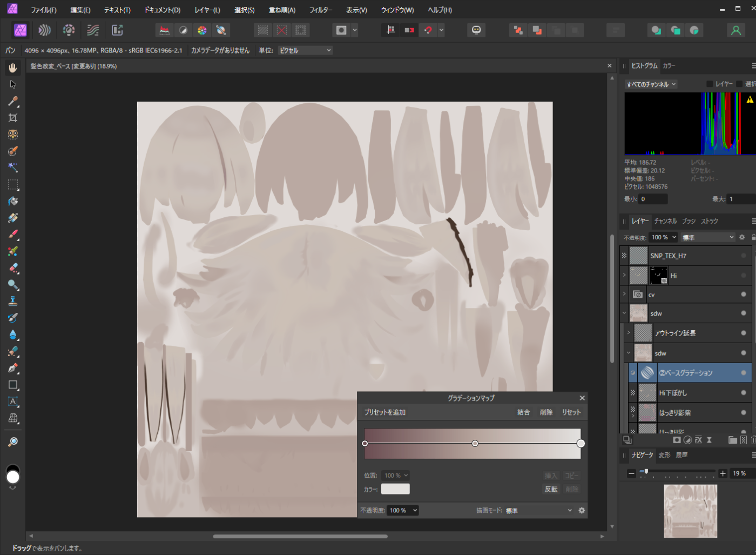Click the navigator zoom-out minus button
This screenshot has height=555, width=756.
[631, 473]
